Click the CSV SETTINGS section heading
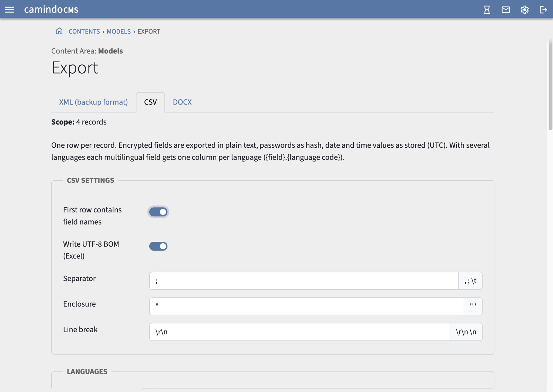The image size is (553, 392). 90,180
